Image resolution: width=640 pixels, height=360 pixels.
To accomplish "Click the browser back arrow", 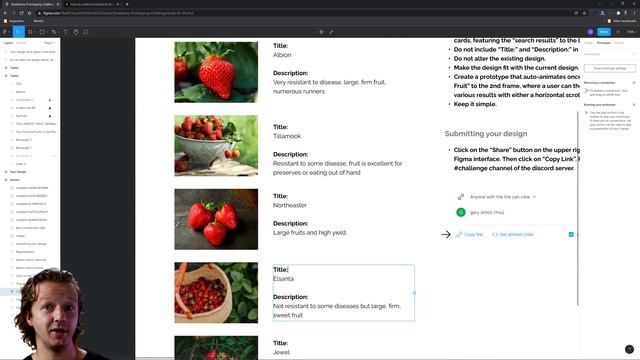I will [5, 13].
